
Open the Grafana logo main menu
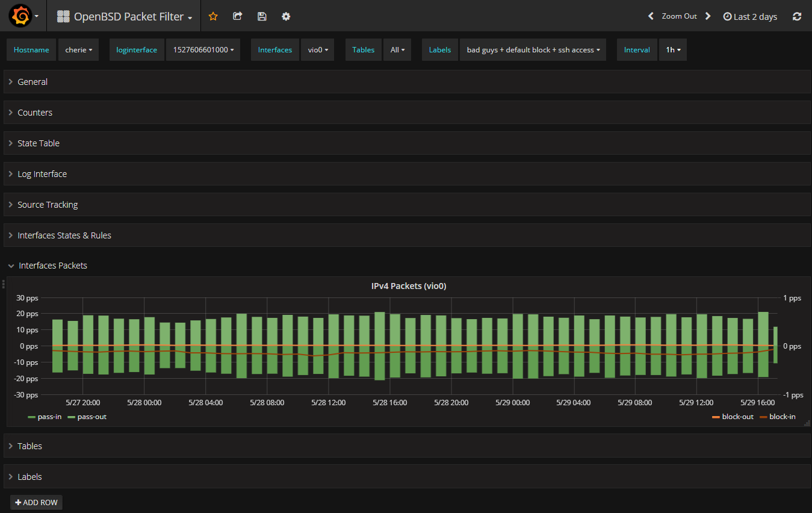(x=20, y=16)
